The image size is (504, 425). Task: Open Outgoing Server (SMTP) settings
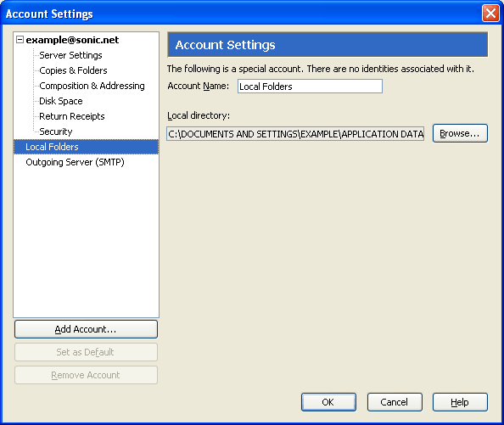click(75, 162)
